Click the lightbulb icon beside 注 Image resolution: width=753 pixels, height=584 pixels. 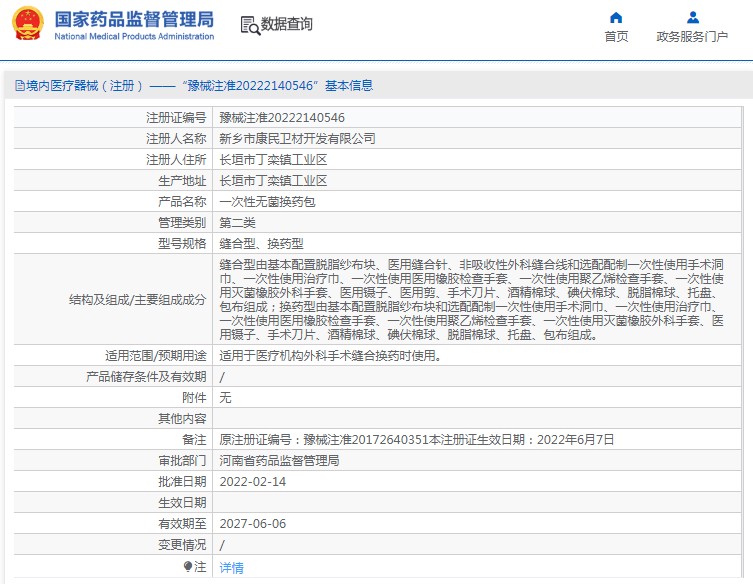pos(188,567)
